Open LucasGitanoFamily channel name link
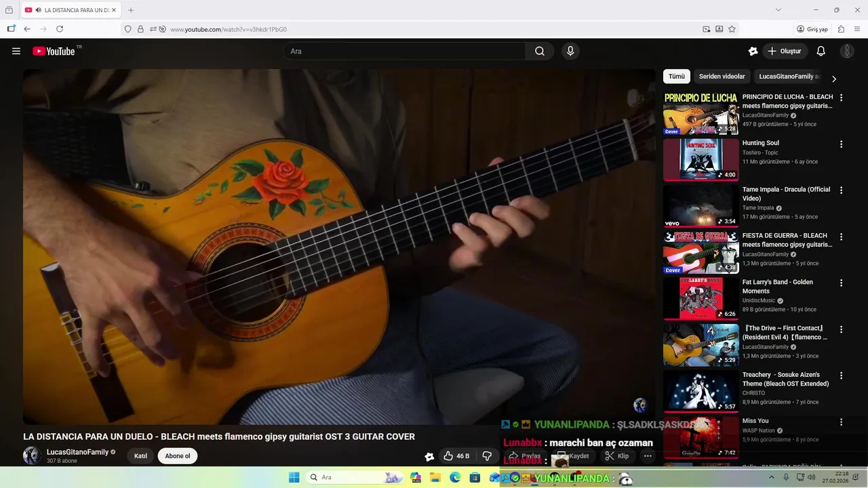The height and width of the screenshot is (488, 868). (x=77, y=452)
